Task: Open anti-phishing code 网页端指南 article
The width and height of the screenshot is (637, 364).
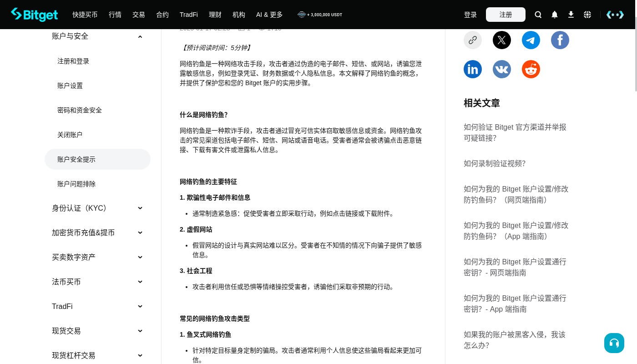Action: [x=516, y=194]
